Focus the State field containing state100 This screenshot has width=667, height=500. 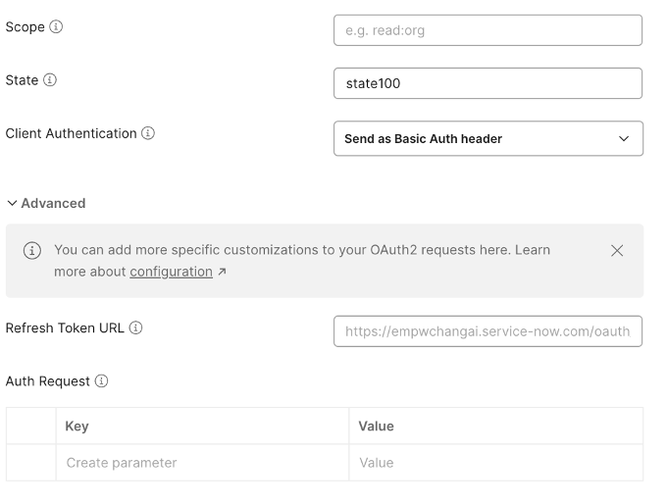click(487, 83)
